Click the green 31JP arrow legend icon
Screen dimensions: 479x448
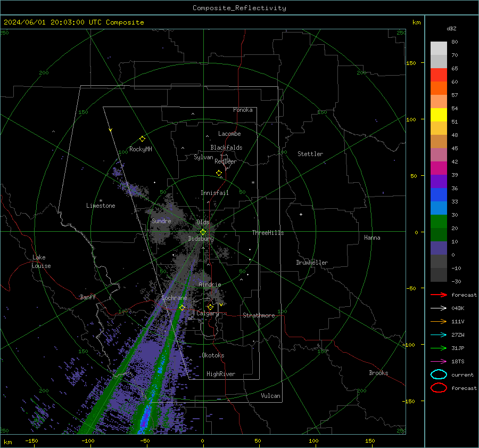click(x=439, y=348)
